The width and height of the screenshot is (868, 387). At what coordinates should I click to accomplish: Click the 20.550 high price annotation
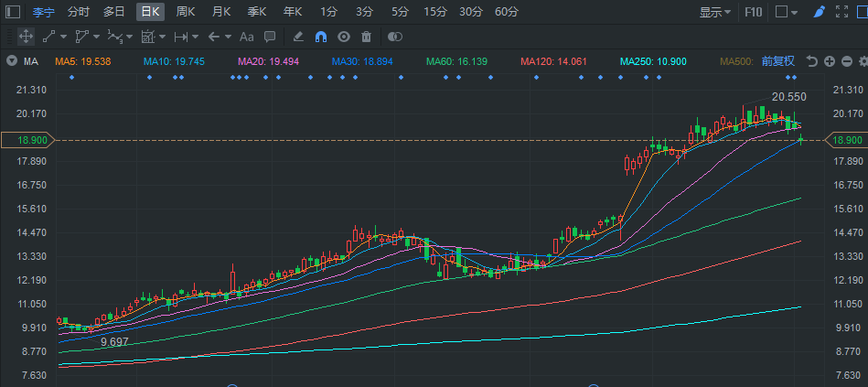tap(788, 97)
